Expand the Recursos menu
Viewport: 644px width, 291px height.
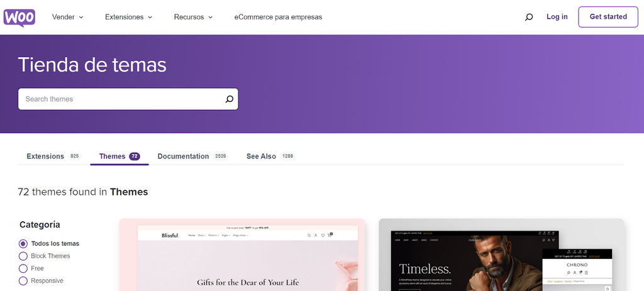(193, 17)
